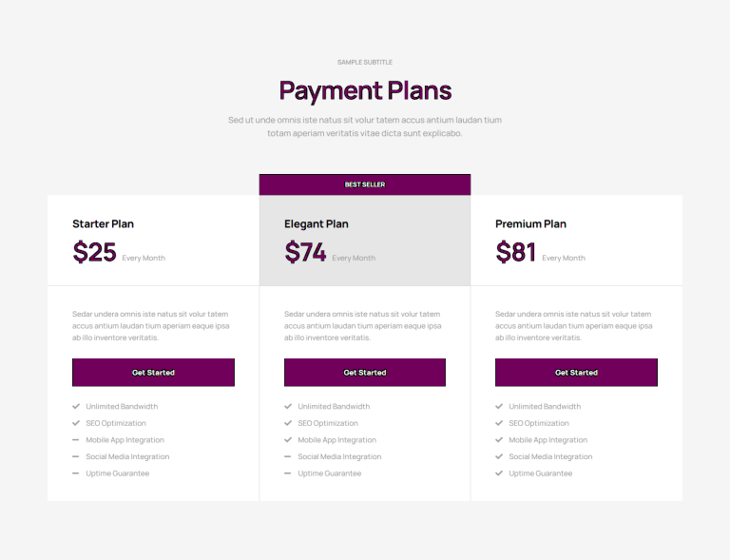Image resolution: width=730 pixels, height=560 pixels.
Task: Click the Starter Plan heading
Action: pyautogui.click(x=103, y=224)
